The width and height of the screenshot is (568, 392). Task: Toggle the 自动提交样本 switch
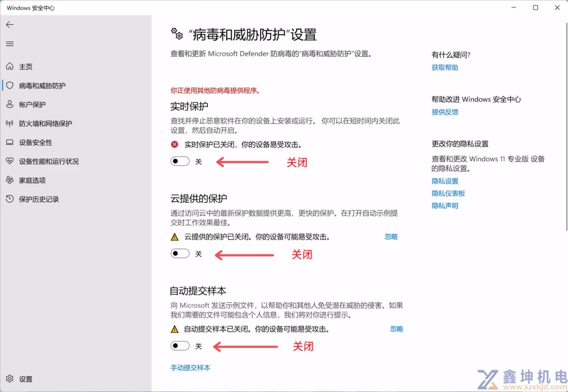pos(180,346)
